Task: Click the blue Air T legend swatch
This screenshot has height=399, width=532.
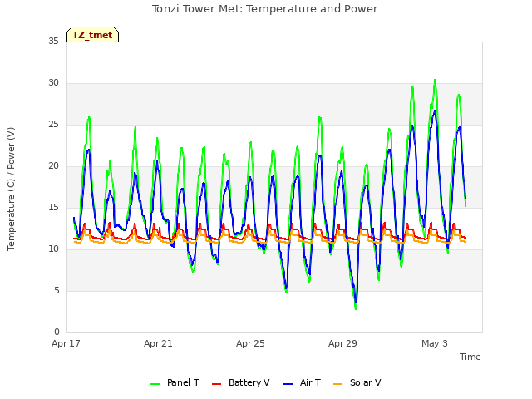Action: click(288, 384)
